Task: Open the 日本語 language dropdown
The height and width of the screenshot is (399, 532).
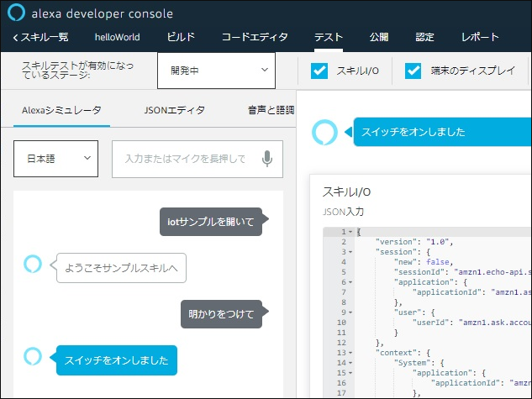Action: tap(55, 159)
